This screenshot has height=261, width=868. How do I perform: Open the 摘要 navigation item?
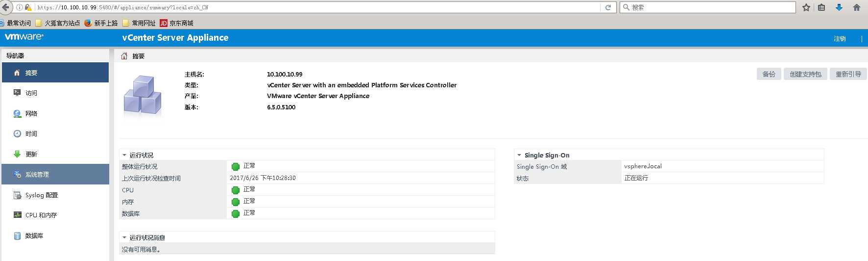55,73
